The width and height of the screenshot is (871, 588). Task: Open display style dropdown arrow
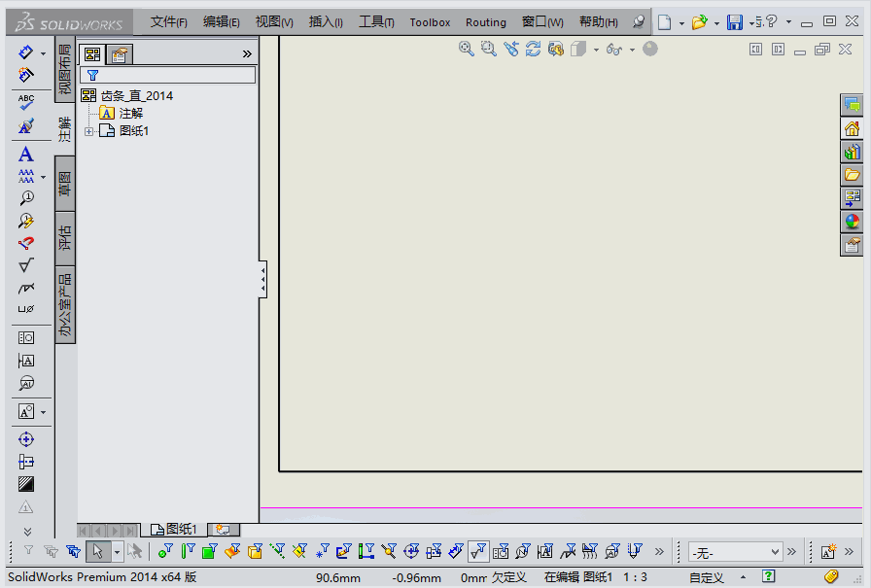(596, 50)
